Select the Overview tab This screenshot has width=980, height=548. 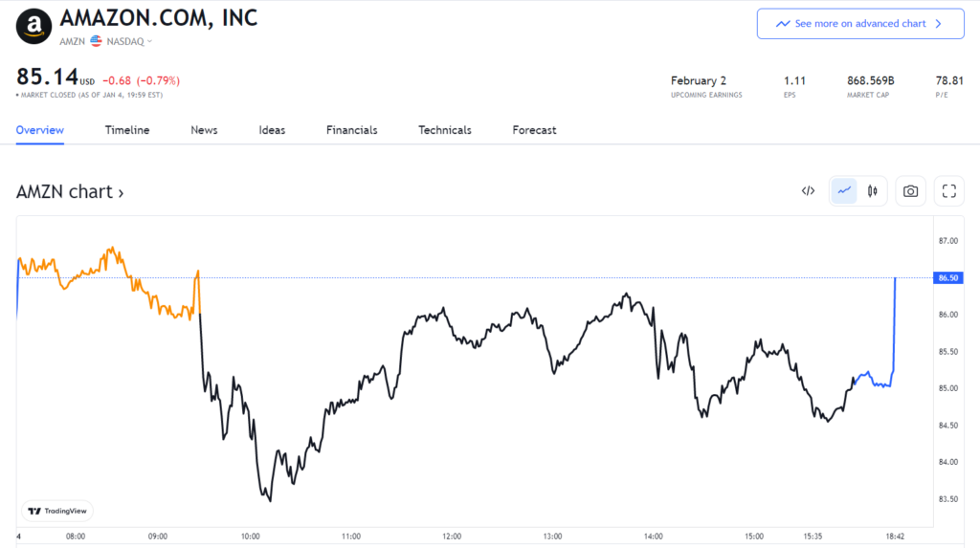coord(39,130)
